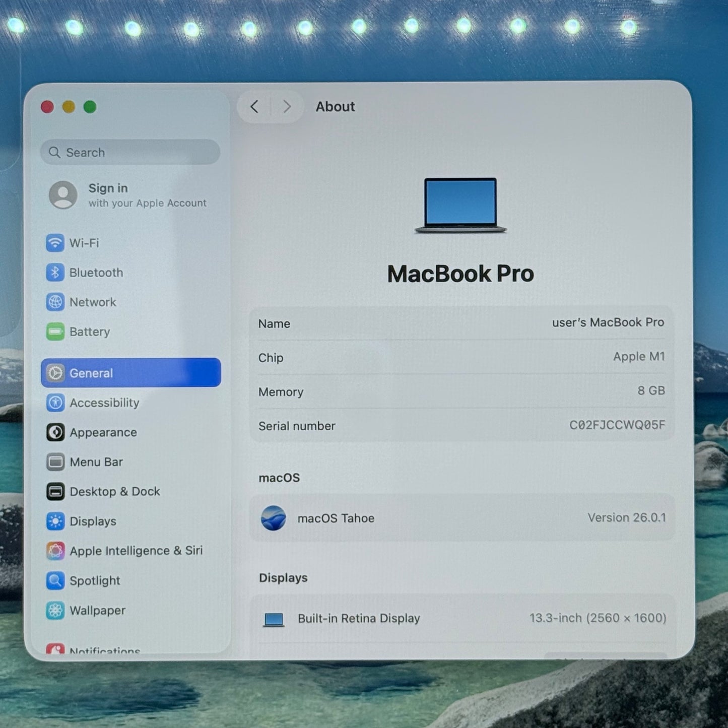
Task: Open the Spotlight settings icon
Action: (x=55, y=580)
